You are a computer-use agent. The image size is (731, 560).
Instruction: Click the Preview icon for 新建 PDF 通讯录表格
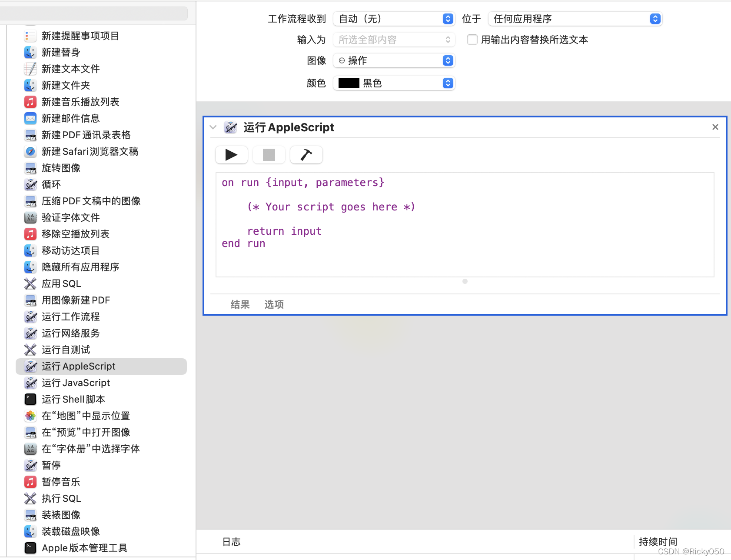tap(30, 135)
